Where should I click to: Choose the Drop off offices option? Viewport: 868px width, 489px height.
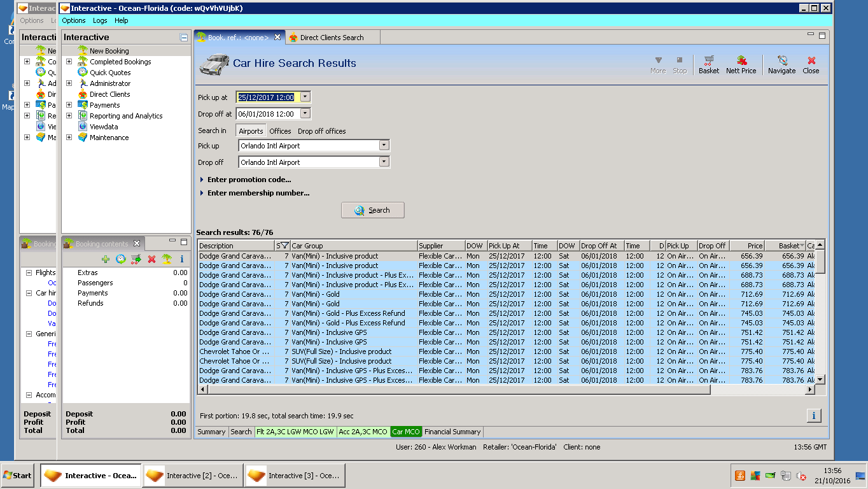[321, 131]
